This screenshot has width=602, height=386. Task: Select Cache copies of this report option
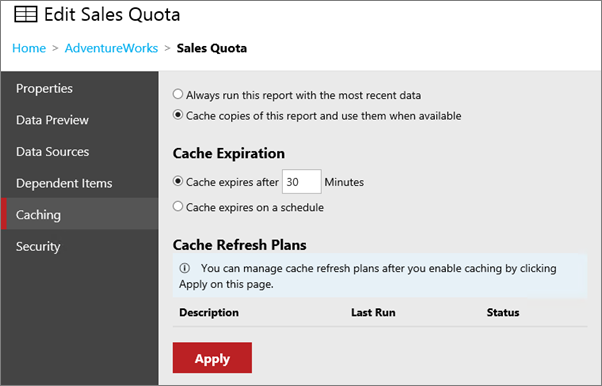coord(178,115)
